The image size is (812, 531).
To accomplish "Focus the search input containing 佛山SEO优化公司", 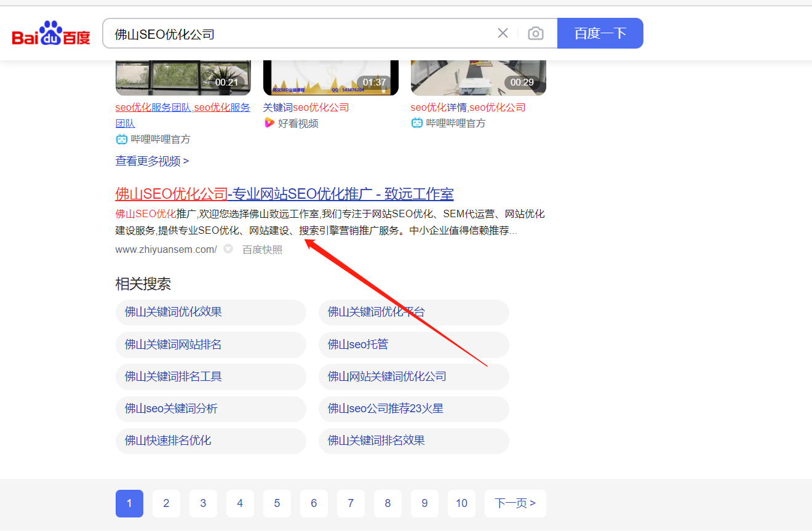I will pyautogui.click(x=301, y=34).
